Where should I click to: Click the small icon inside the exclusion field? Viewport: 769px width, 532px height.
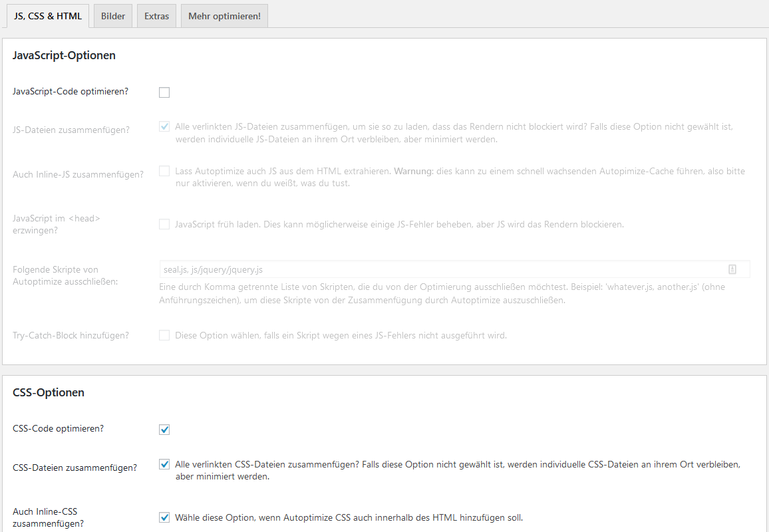click(732, 269)
